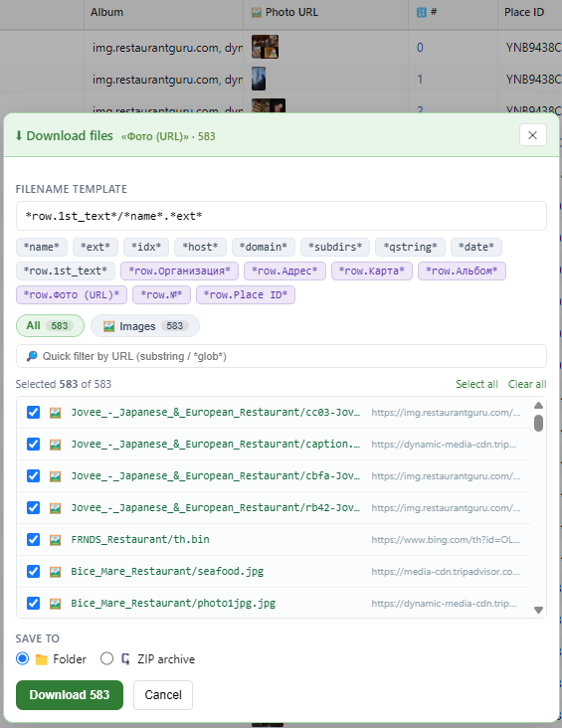
Task: Click the Select all link
Action: [476, 384]
